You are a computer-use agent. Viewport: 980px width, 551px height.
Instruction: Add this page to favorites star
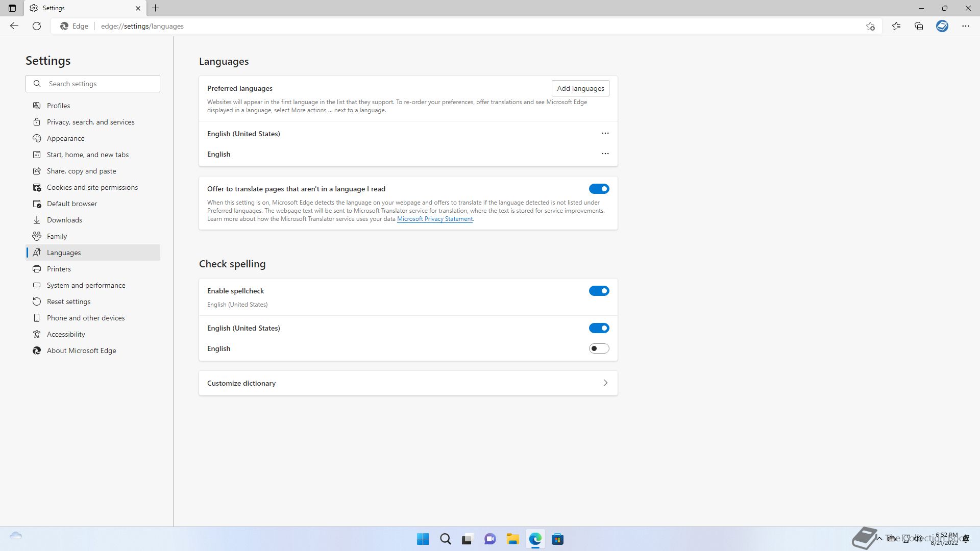(870, 26)
